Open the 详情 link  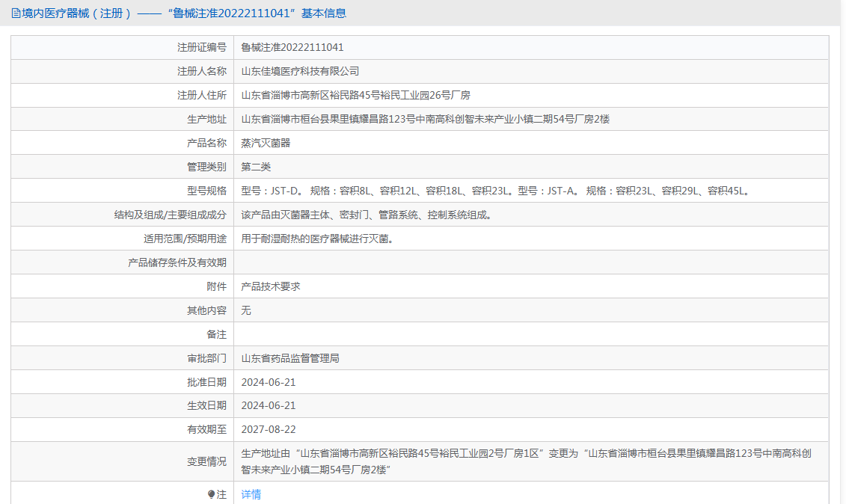[251, 494]
